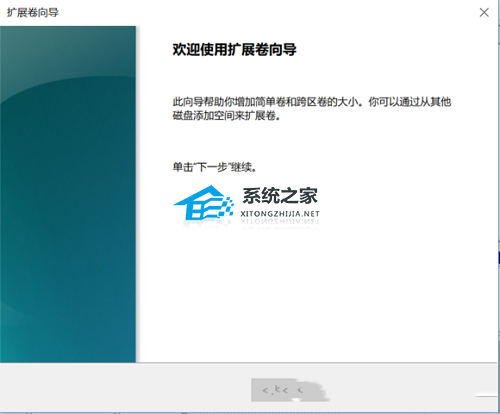500x414 pixels.
Task: Click the 单击"下一步"继续 instruction line
Action: 214,167
